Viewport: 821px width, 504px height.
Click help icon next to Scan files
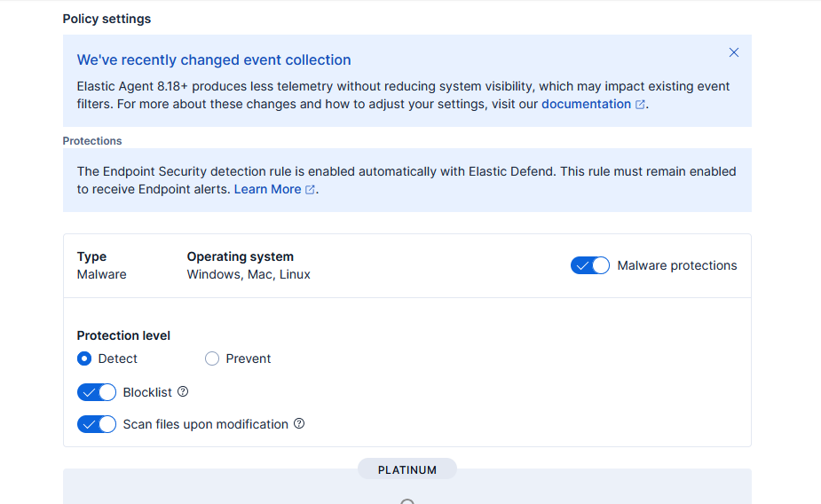point(299,424)
